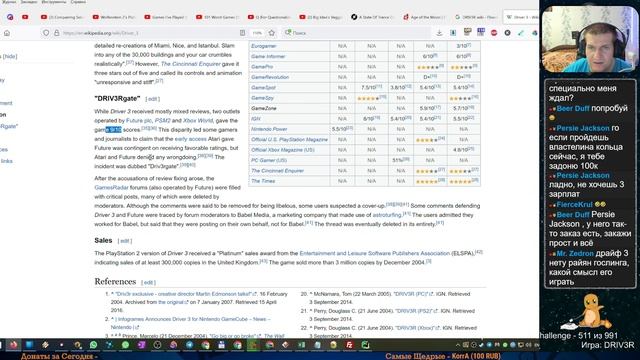
Task: Open 'GameSpot' in the review table
Action: [263, 87]
